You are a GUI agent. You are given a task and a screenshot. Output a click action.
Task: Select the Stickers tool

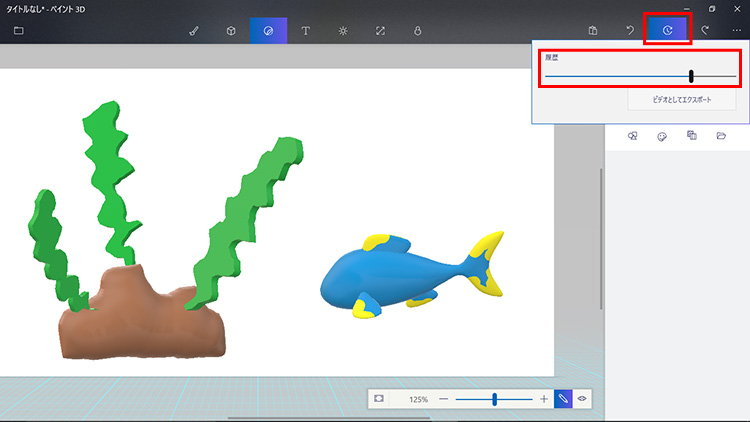(x=268, y=31)
